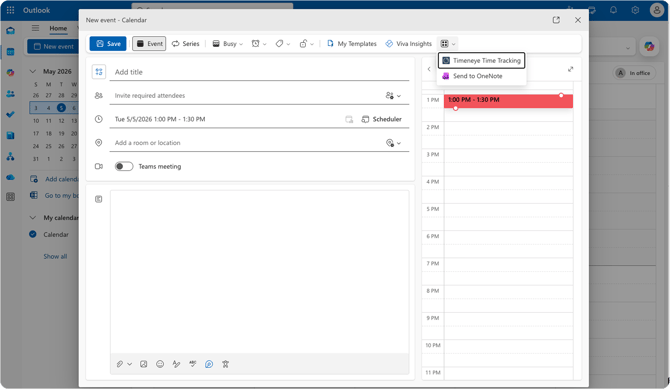Open attendee options dropdown
Screen dimensions: 670x389
(393, 96)
